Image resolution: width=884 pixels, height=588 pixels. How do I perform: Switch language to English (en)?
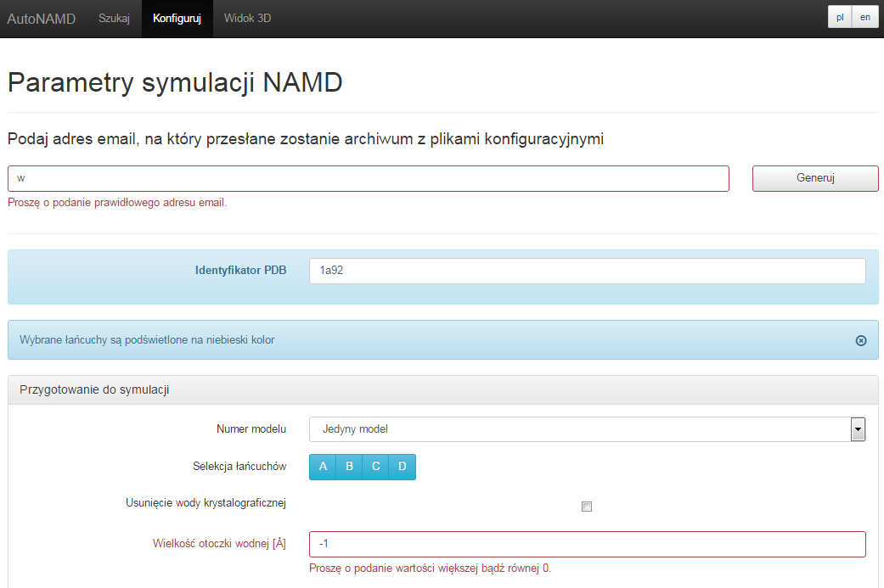point(865,17)
